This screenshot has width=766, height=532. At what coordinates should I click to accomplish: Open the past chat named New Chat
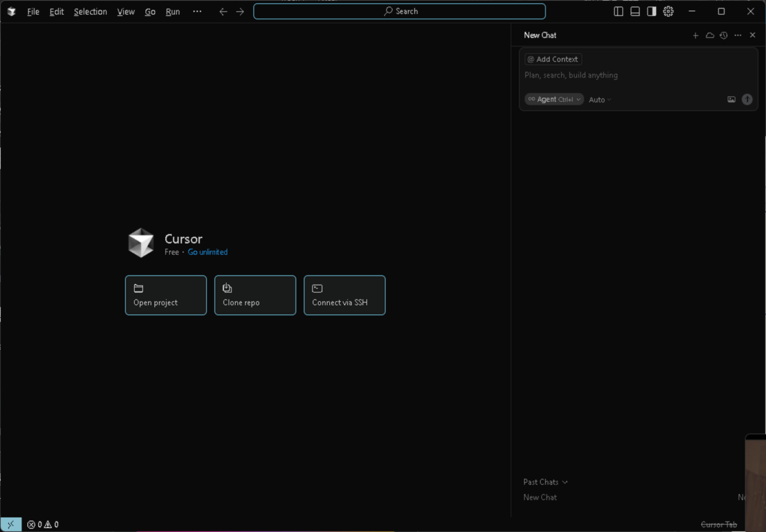coord(540,497)
